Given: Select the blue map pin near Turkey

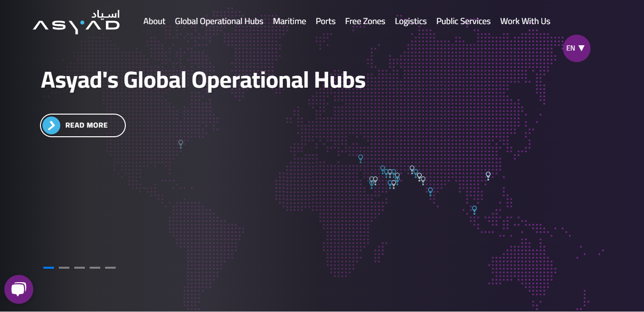Looking at the screenshot, I should [x=361, y=157].
